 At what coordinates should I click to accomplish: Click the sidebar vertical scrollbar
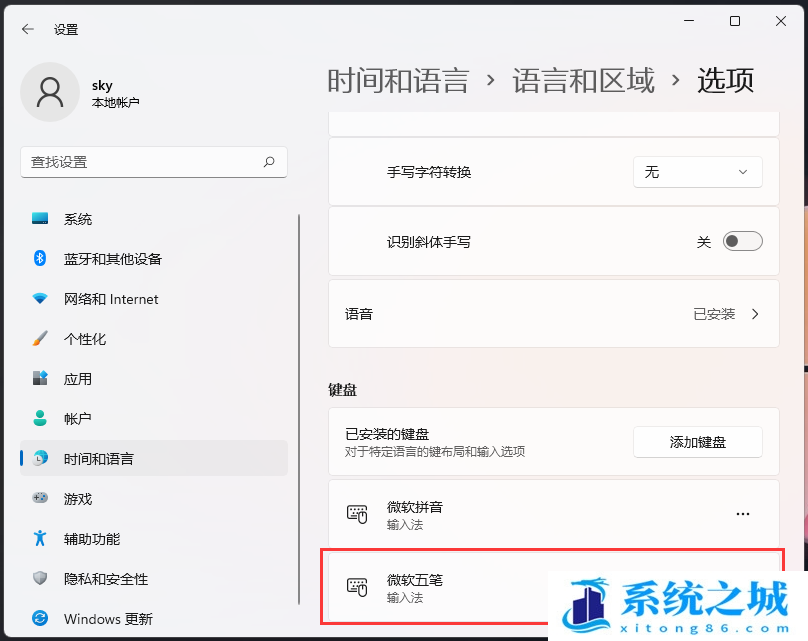[299, 409]
